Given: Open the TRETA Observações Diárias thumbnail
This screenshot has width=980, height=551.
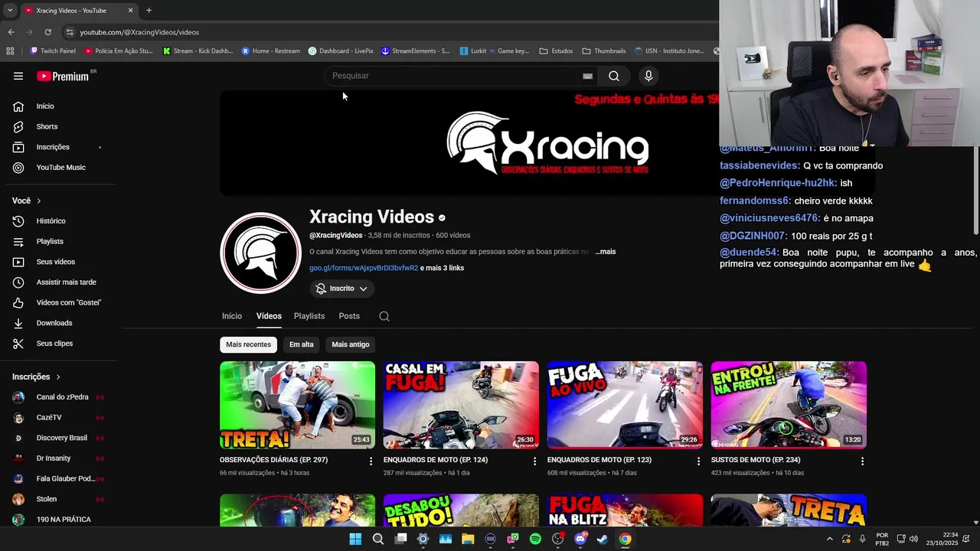Looking at the screenshot, I should click(x=297, y=405).
